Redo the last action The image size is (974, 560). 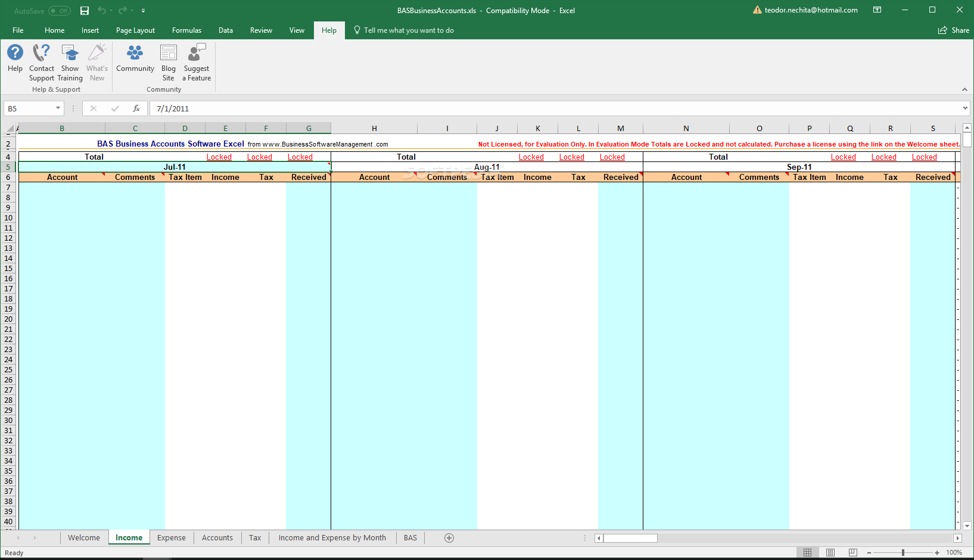coord(122,11)
